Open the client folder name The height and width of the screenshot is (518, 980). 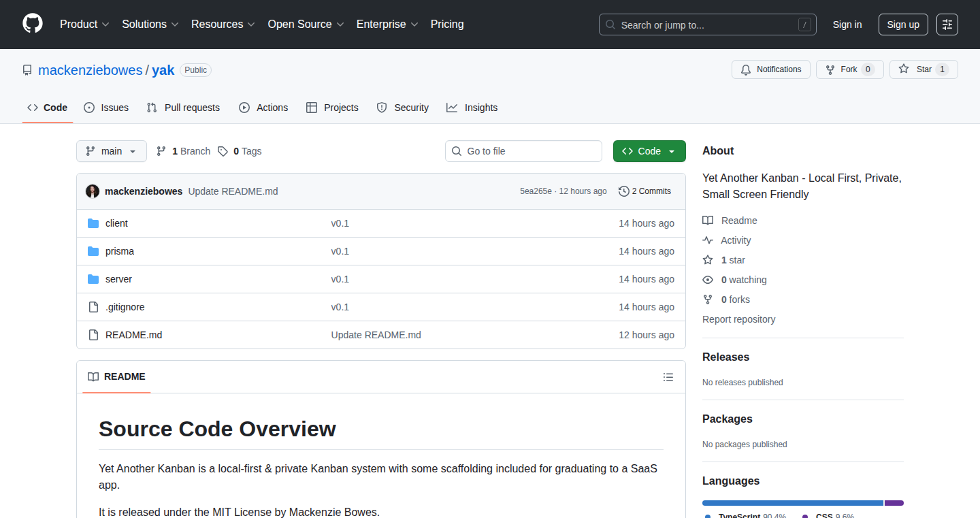tap(116, 223)
